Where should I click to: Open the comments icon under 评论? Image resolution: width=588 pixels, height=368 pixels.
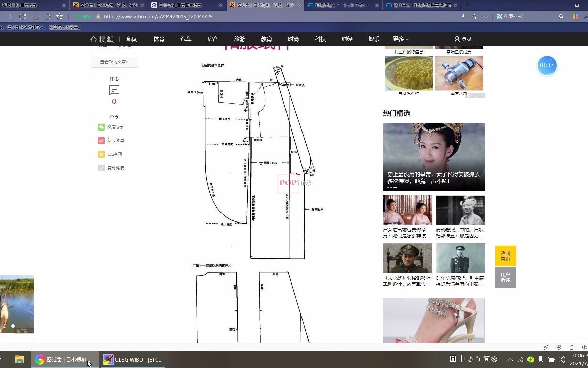(114, 90)
